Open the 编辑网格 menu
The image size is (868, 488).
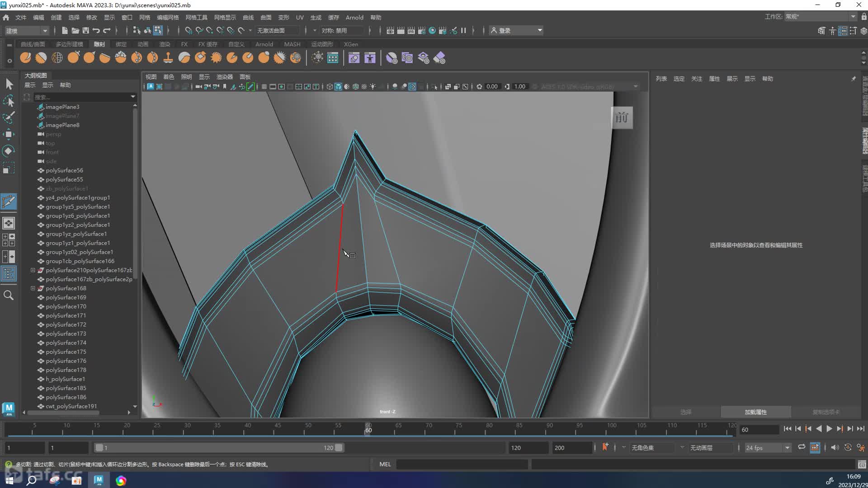(x=168, y=17)
